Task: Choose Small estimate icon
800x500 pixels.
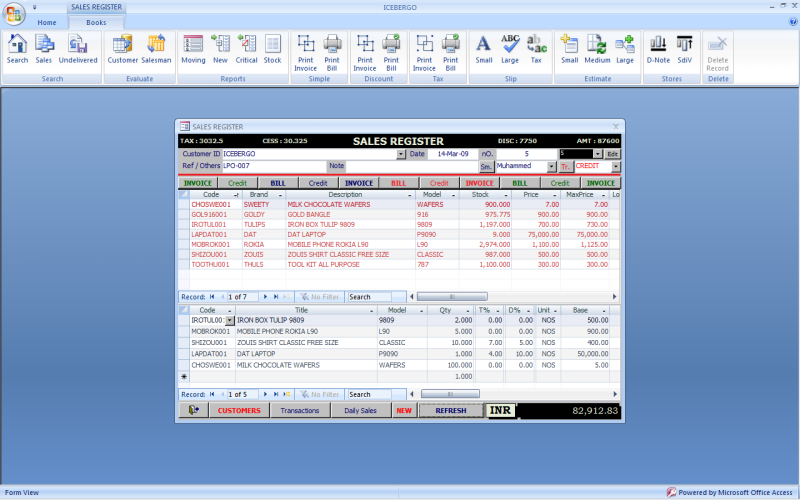Action: 569,49
